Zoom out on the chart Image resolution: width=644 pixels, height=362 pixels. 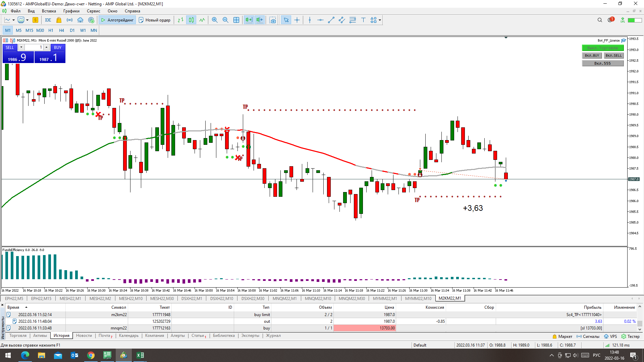225,20
